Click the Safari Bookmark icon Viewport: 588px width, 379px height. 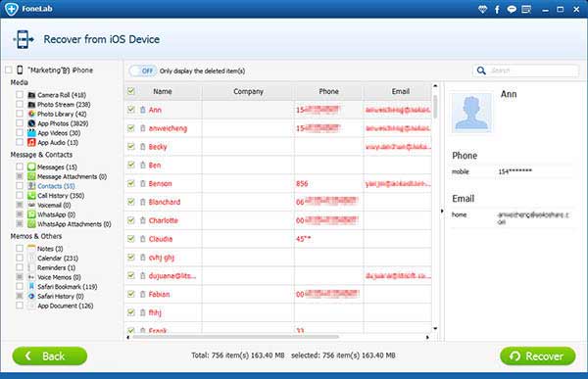31,286
